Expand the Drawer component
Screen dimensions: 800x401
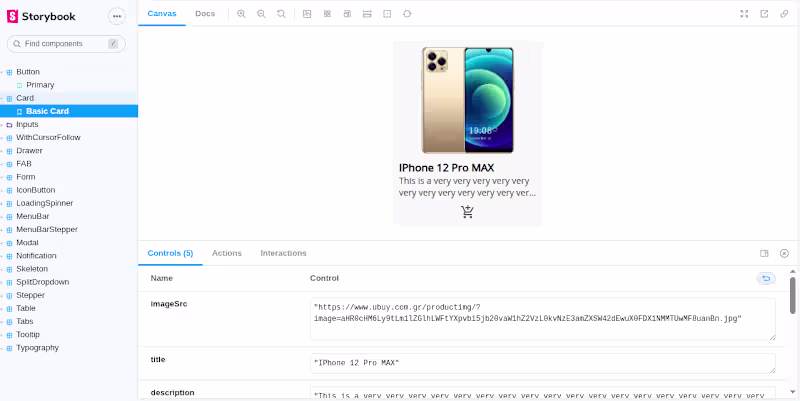pos(29,151)
